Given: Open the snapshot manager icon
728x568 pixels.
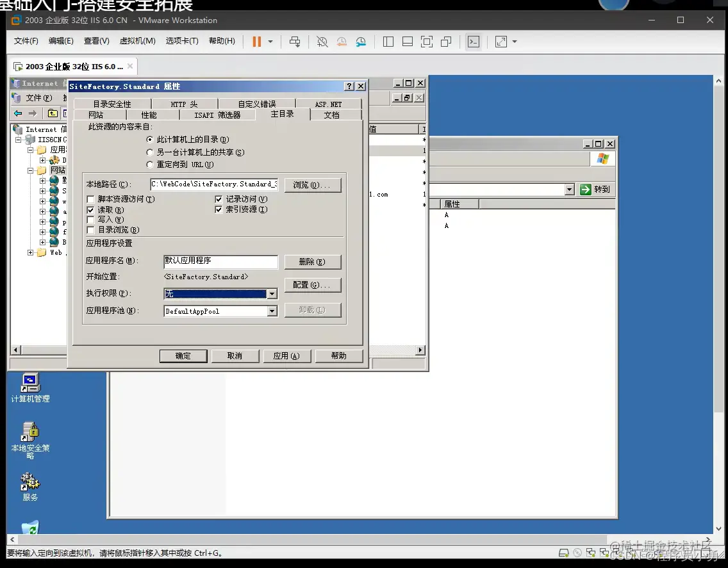Looking at the screenshot, I should [361, 42].
